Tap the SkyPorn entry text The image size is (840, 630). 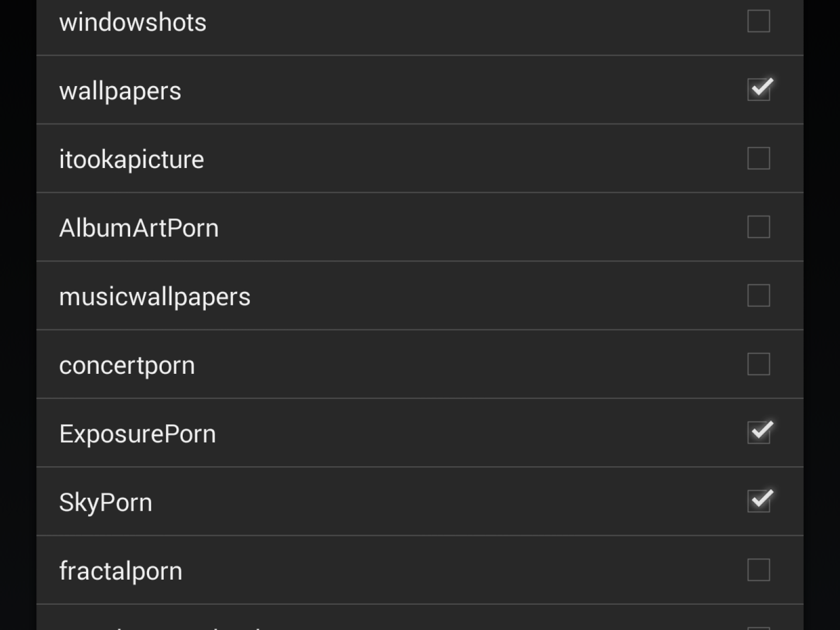pyautogui.click(x=106, y=502)
